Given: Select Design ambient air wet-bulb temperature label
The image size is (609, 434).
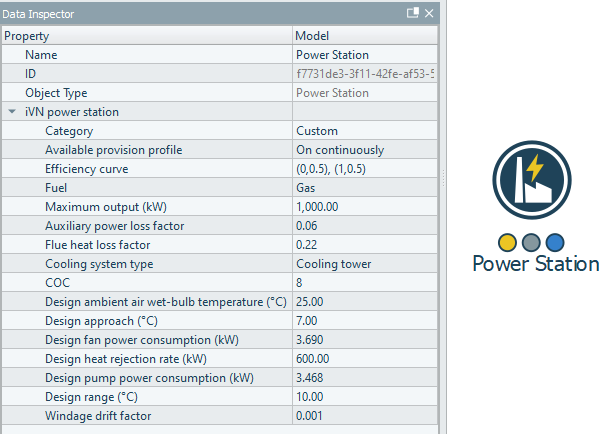Looking at the screenshot, I should click(166, 302).
